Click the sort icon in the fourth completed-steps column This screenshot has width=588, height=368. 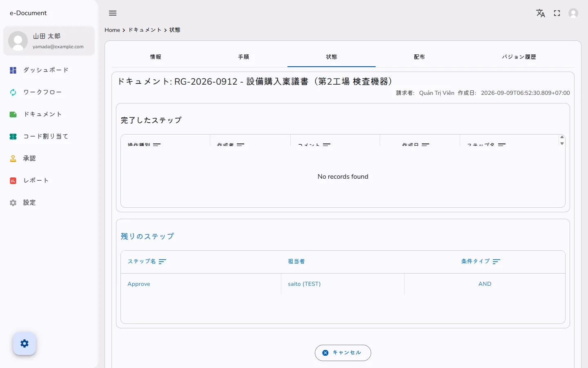[x=425, y=144]
